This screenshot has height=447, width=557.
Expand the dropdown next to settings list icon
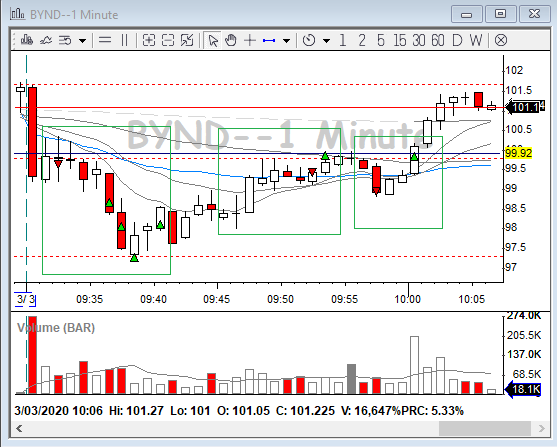pyautogui.click(x=82, y=41)
